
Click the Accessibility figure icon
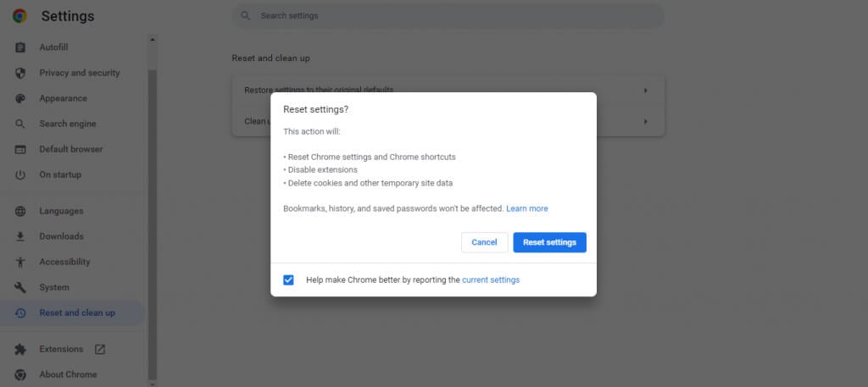[x=20, y=262]
